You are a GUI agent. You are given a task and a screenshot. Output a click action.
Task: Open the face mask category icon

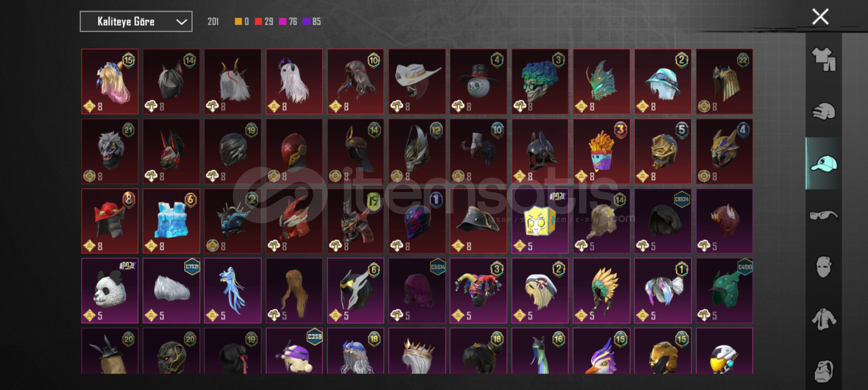824,267
